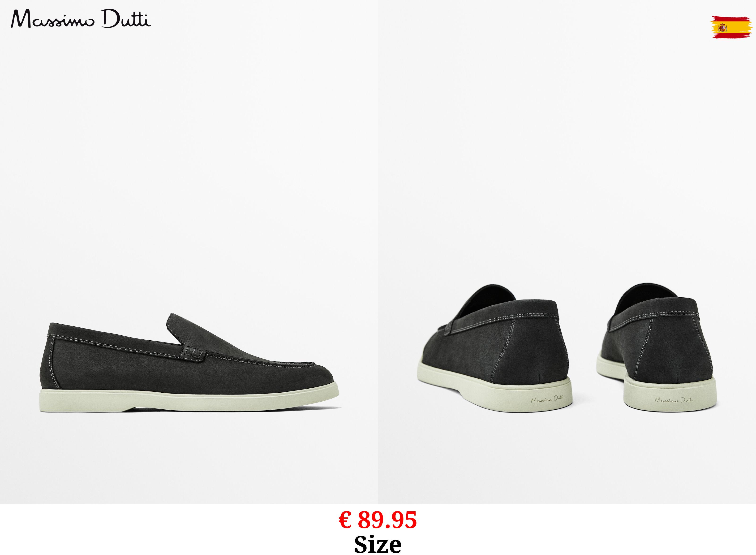Click the € 89.95 price
This screenshot has height=555, width=756.
[378, 520]
